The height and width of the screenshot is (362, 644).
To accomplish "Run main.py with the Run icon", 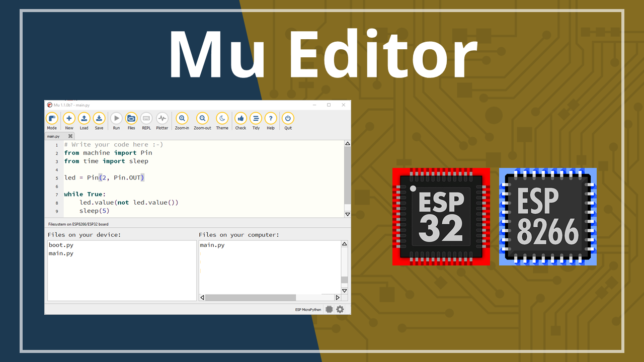I will point(116,119).
